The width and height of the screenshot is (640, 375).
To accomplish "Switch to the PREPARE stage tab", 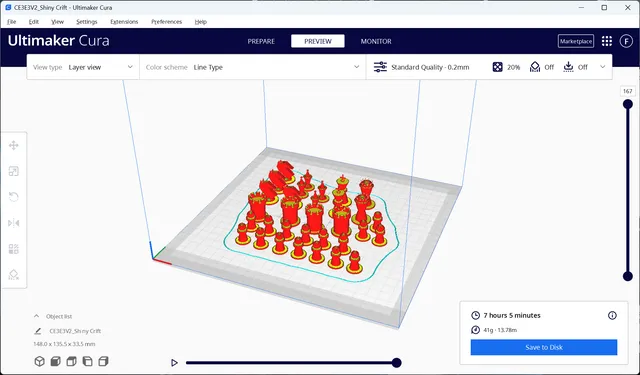I will point(261,41).
